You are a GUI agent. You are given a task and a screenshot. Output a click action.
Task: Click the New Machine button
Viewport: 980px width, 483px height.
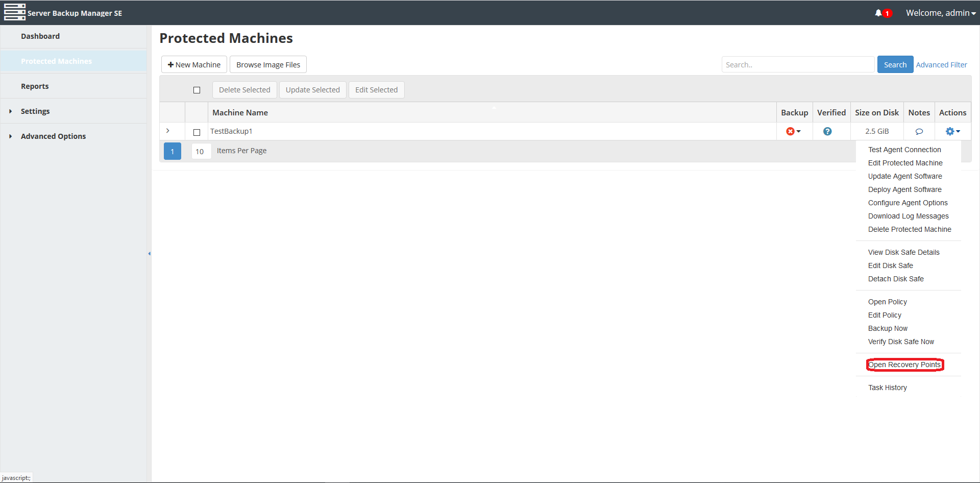194,64
